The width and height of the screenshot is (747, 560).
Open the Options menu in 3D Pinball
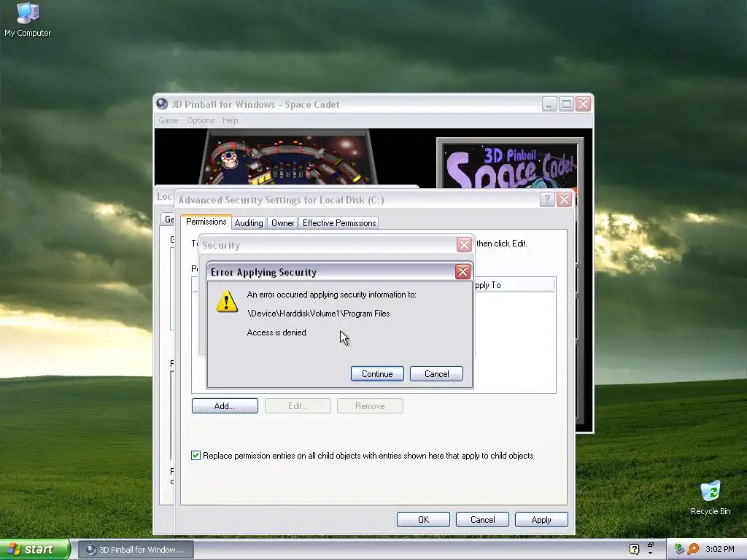(200, 120)
